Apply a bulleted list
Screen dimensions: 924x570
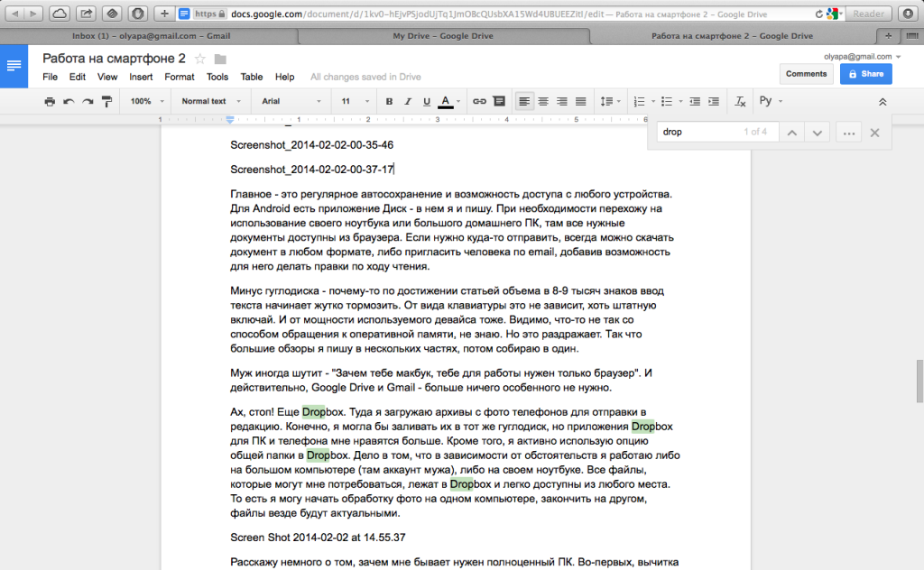click(x=667, y=101)
